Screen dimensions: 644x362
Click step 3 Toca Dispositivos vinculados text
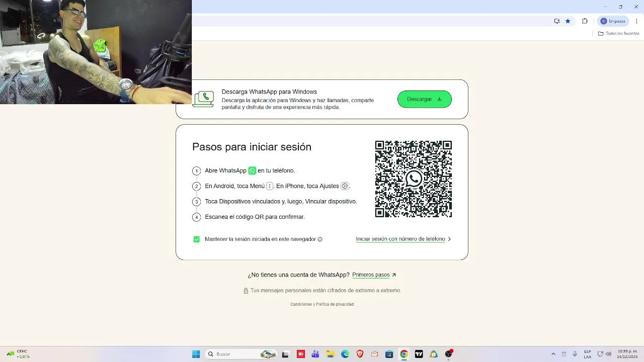point(281,202)
